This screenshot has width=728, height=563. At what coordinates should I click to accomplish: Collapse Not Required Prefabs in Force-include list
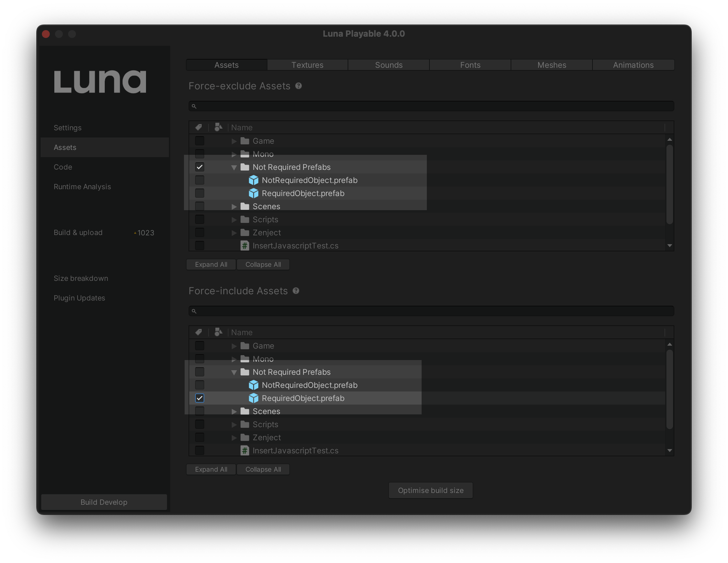pyautogui.click(x=234, y=372)
